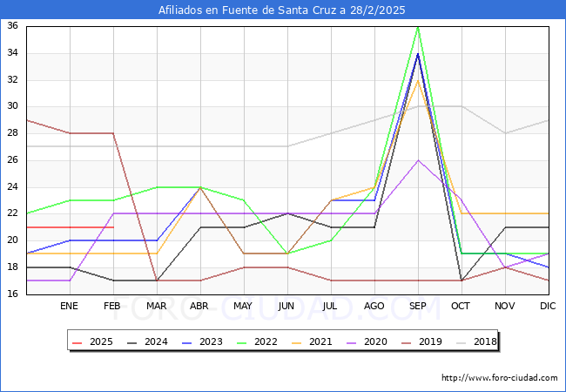Click the ENE month axis label
Viewport: 566px width, 392px height.
click(69, 306)
